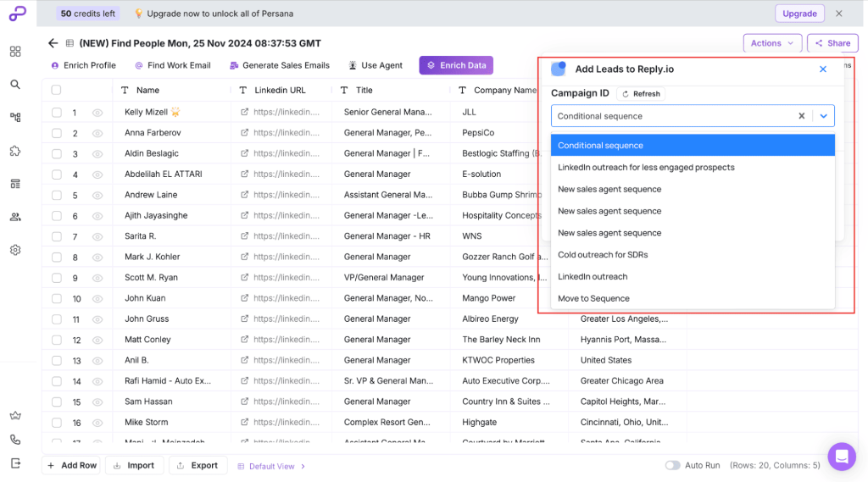Click the KTWOC Properties company cell
The image size is (868, 482).
tap(509, 360)
